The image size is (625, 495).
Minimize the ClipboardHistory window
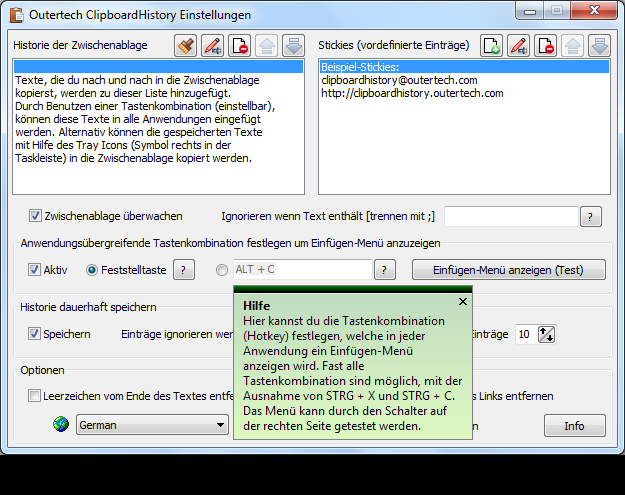point(530,11)
